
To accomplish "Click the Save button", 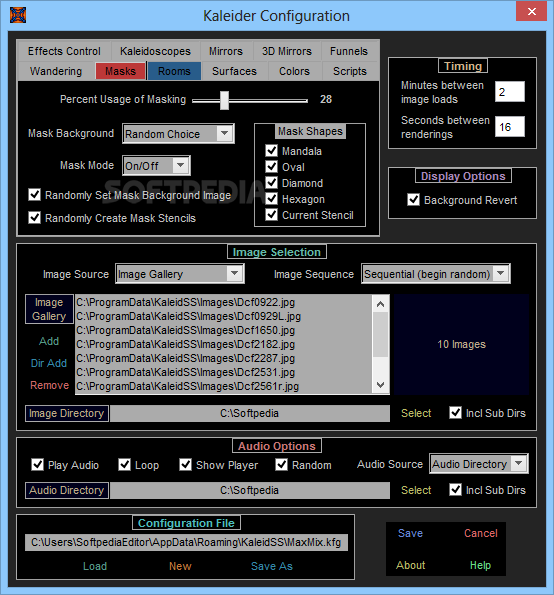I will point(410,533).
